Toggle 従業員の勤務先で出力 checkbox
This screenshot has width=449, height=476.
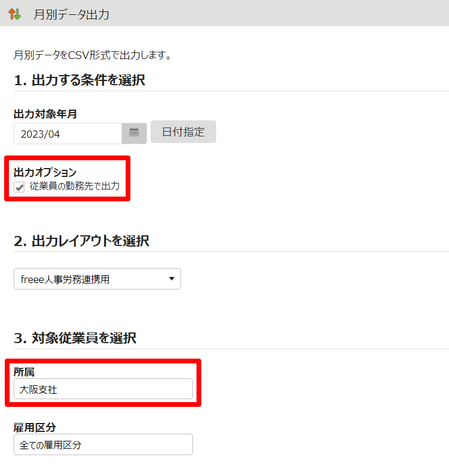point(19,187)
